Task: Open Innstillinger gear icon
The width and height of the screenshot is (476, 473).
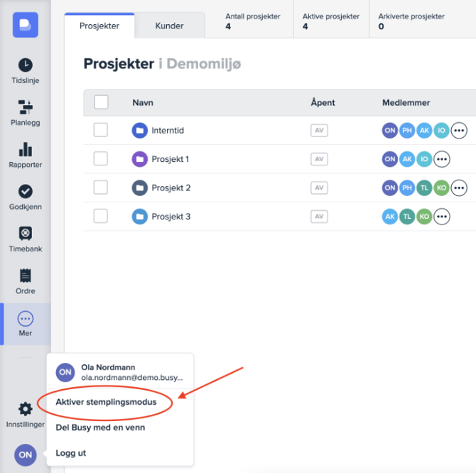Action: 25,413
